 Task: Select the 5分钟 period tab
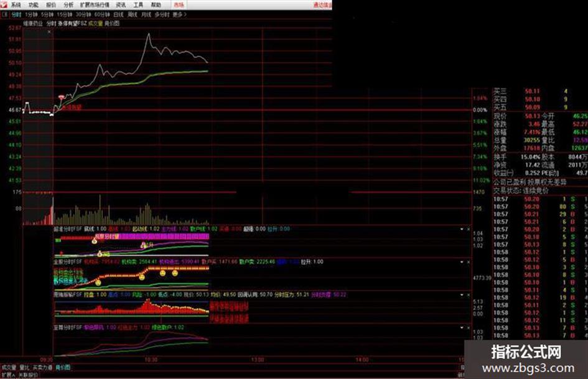[47, 15]
